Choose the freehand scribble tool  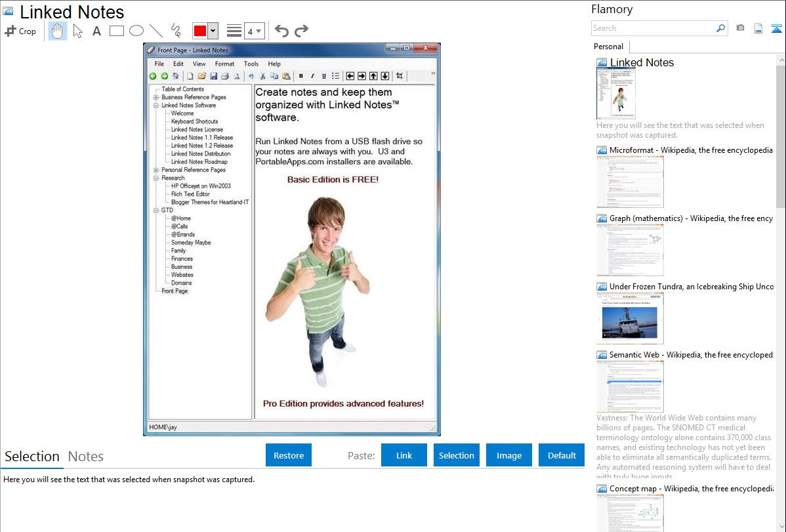(x=175, y=31)
